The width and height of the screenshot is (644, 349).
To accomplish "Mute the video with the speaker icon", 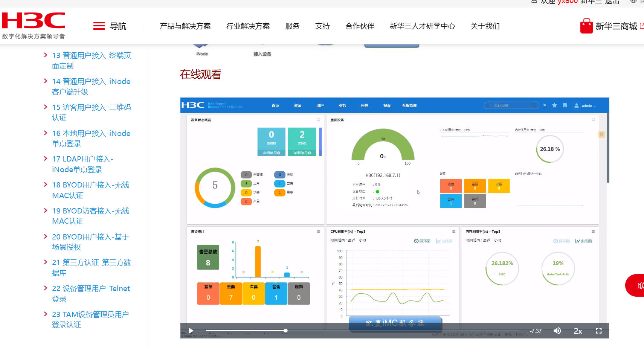I will coord(557,331).
